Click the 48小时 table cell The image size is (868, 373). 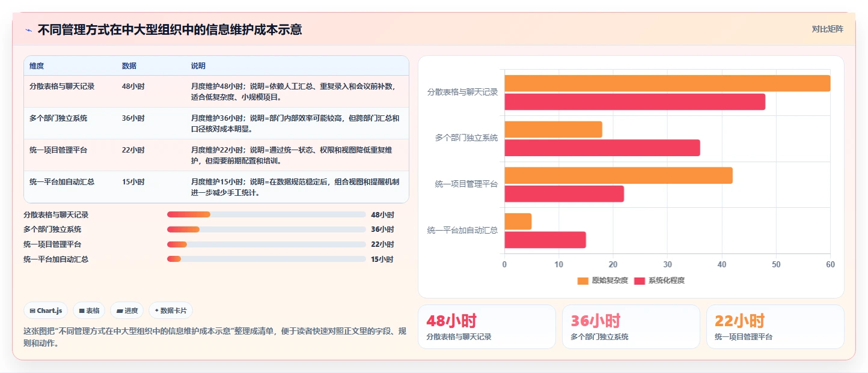tap(133, 86)
